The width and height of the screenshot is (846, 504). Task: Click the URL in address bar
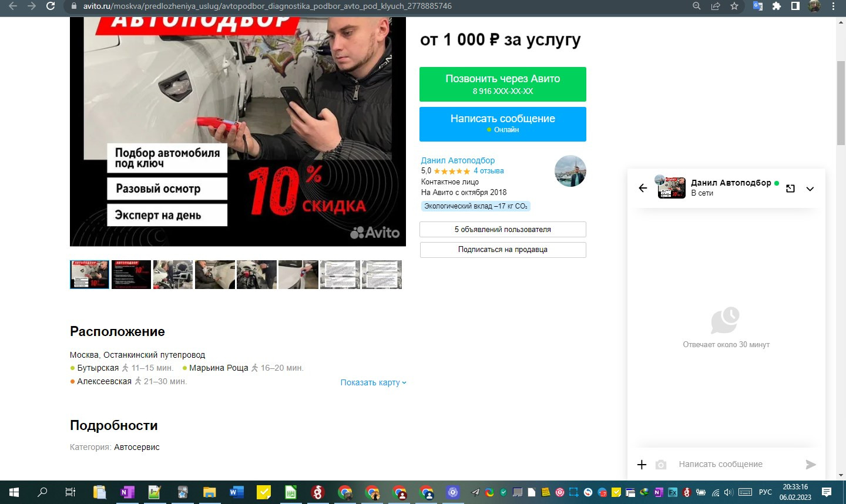pyautogui.click(x=267, y=6)
